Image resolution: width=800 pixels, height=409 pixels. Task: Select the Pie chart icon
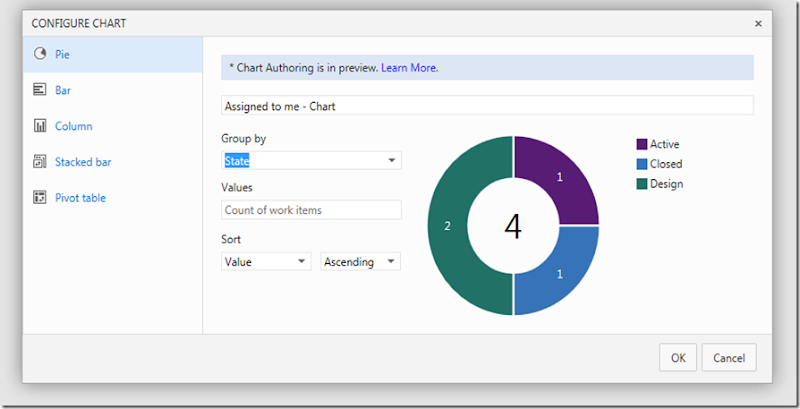[40, 54]
